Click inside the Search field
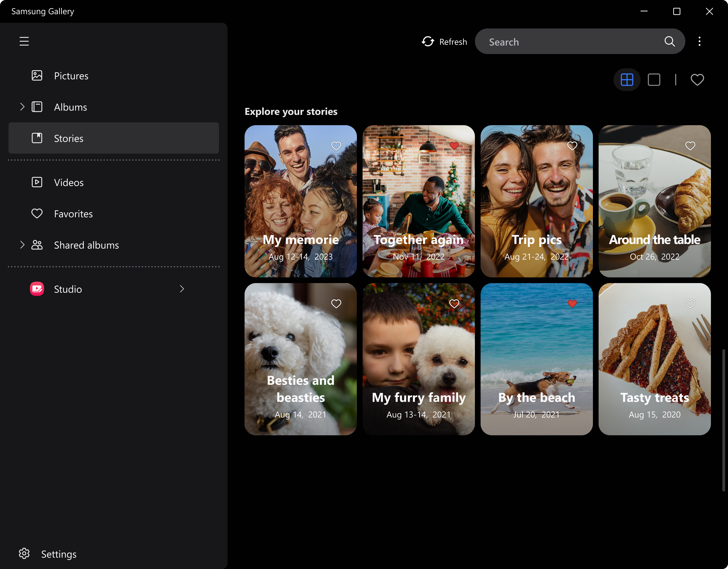The width and height of the screenshot is (728, 569). tap(567, 41)
